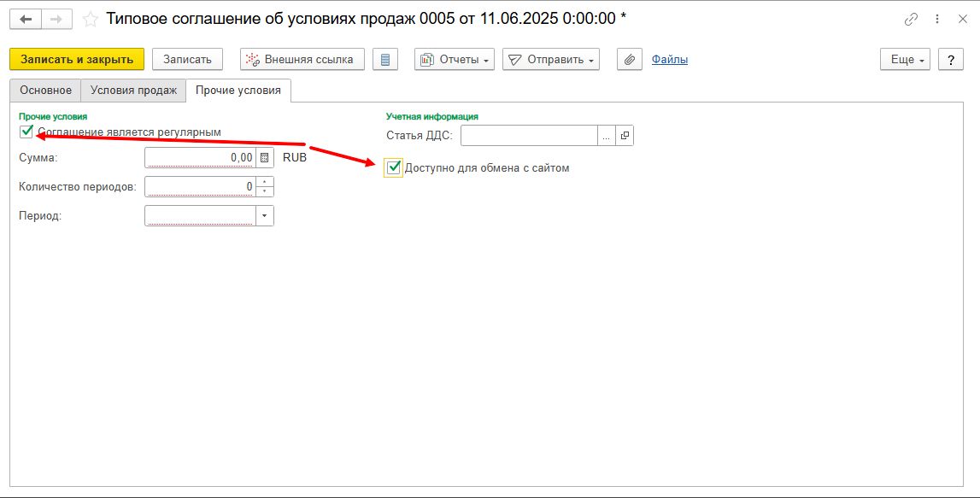
Task: Increase Количество периодов with up stepper
Action: (x=265, y=182)
